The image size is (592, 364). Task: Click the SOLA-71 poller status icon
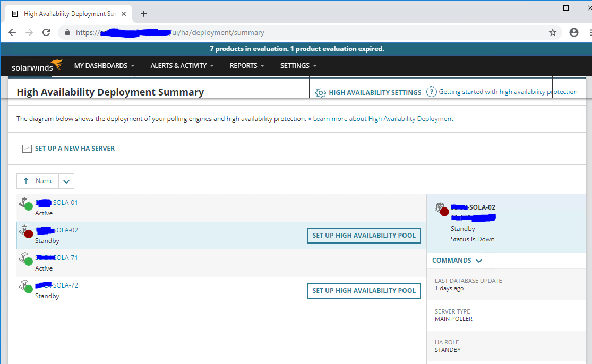[26, 259]
